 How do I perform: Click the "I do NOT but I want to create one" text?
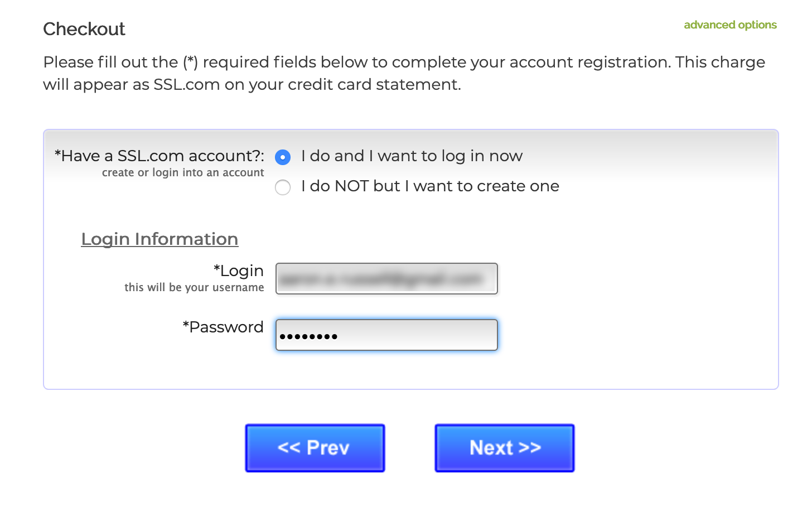pyautogui.click(x=430, y=186)
